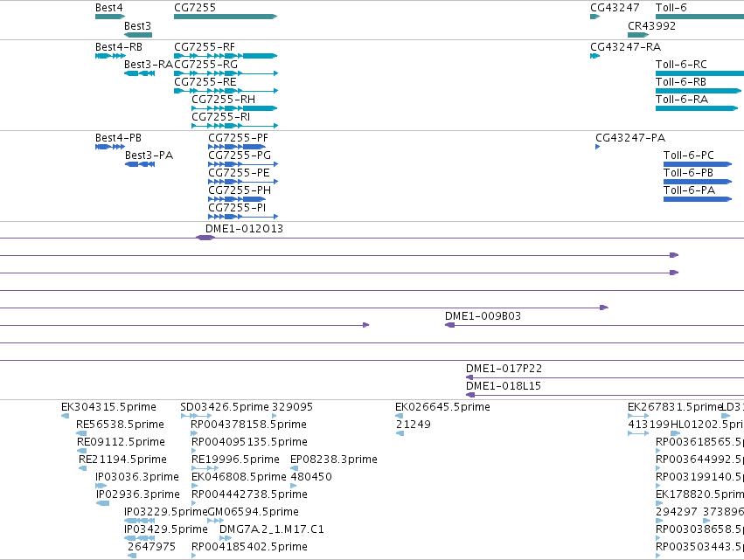Click the 480450 EST glyph
The width and height of the screenshot is (744, 560).
pos(294,486)
